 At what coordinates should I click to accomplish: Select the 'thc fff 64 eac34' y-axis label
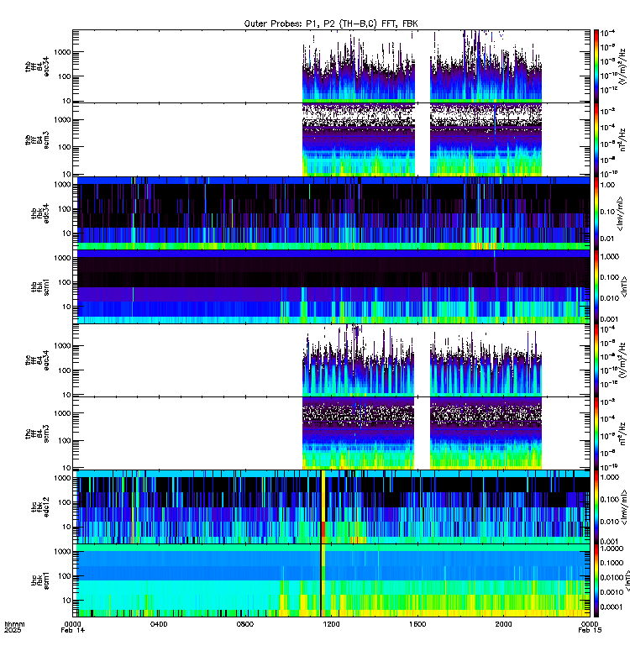coord(37,360)
